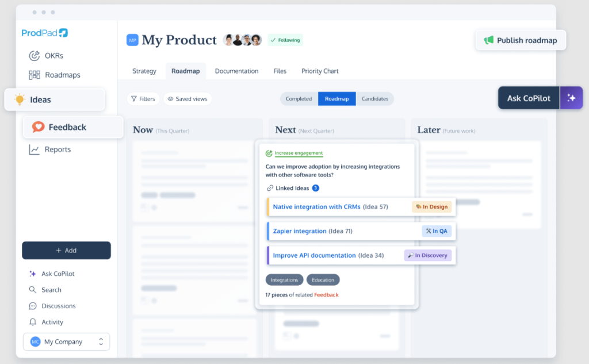Click the ProdPad logo
The height and width of the screenshot is (364, 589).
45,33
